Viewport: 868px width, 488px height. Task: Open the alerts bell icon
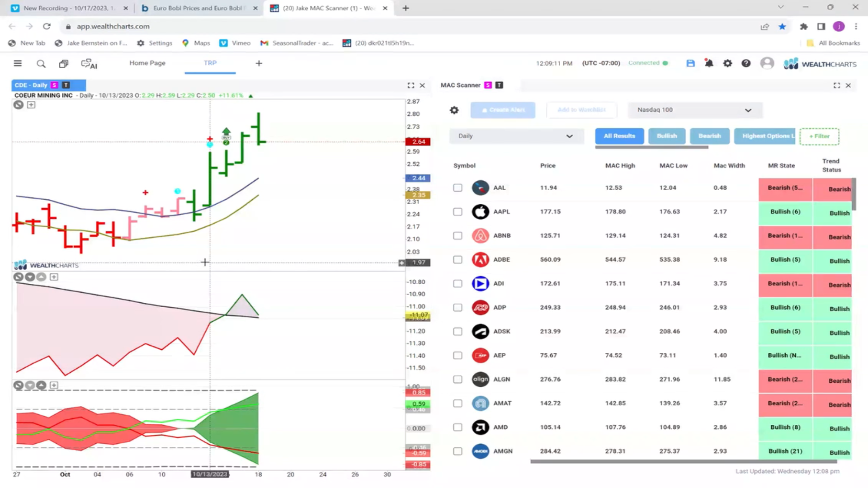pos(709,63)
